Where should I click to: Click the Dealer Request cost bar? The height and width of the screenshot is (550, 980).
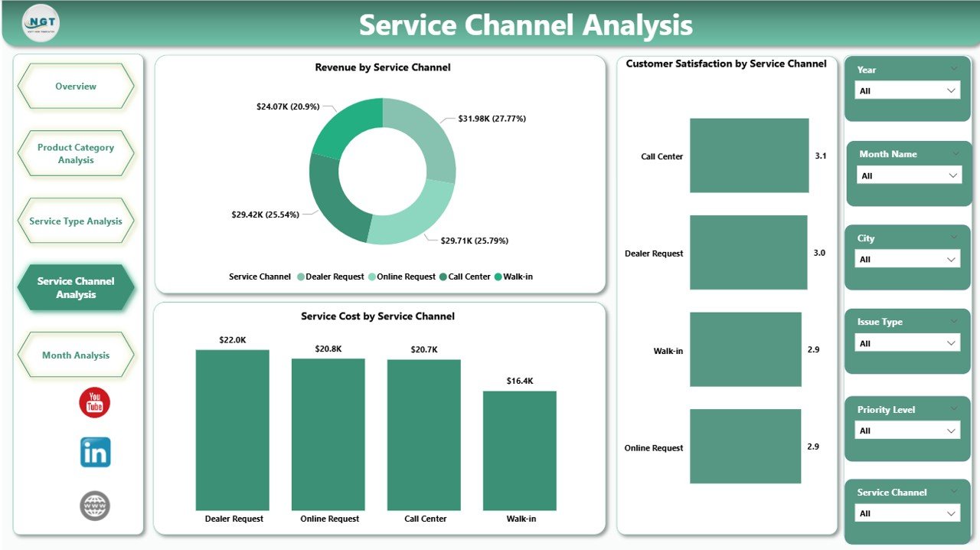(x=232, y=429)
